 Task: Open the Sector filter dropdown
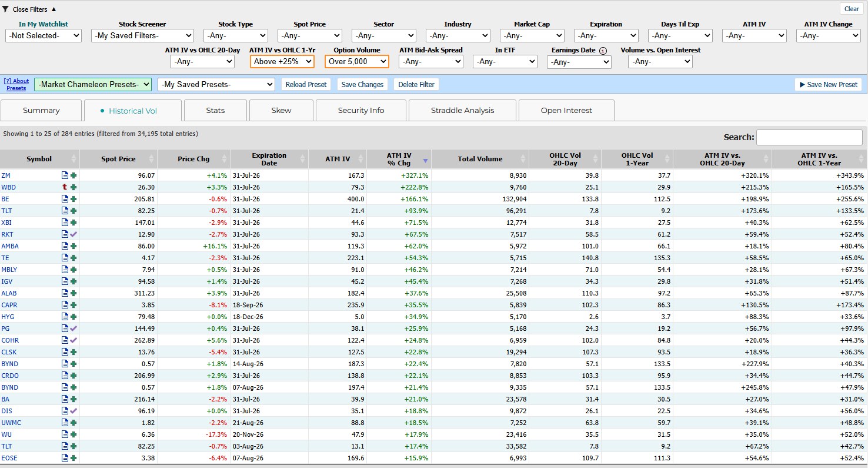383,35
